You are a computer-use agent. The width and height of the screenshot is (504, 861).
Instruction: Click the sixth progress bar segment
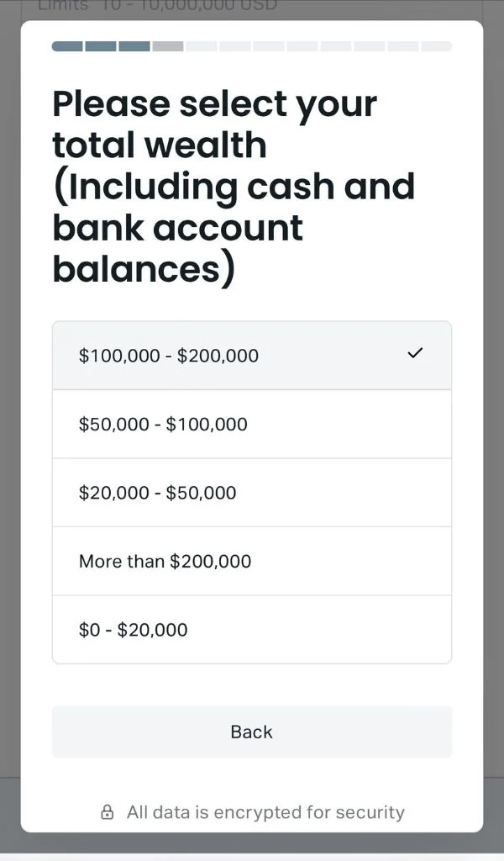point(235,46)
